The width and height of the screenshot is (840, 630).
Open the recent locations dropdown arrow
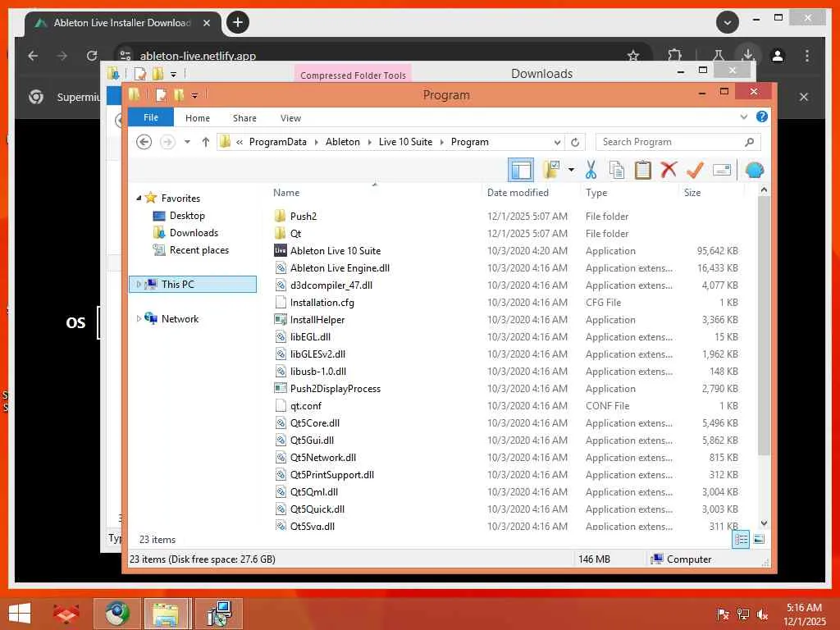pos(187,142)
